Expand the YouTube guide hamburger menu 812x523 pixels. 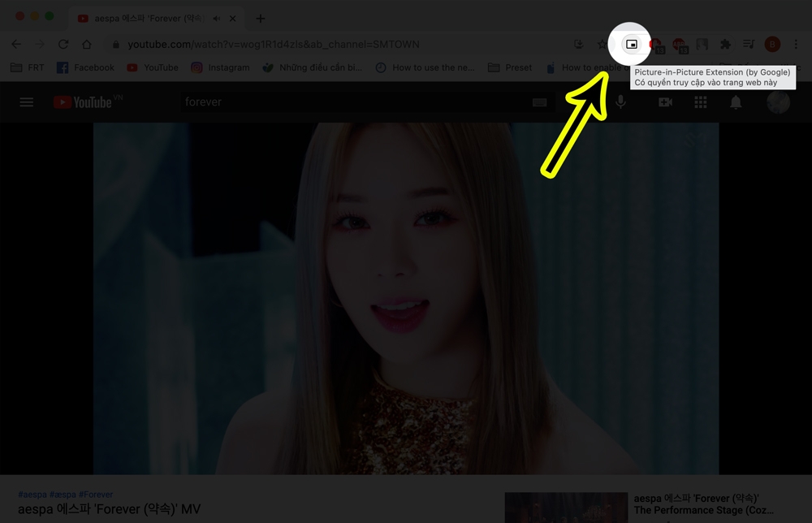(27, 102)
